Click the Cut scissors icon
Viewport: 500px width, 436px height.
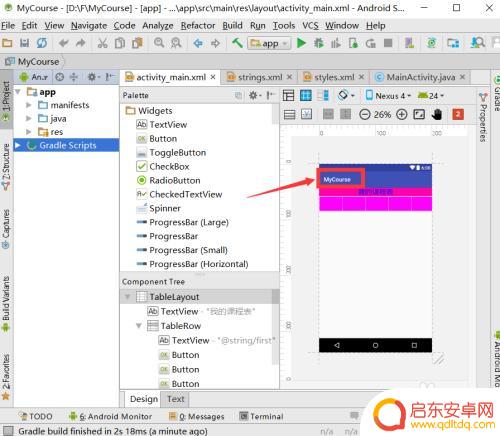tap(102, 43)
